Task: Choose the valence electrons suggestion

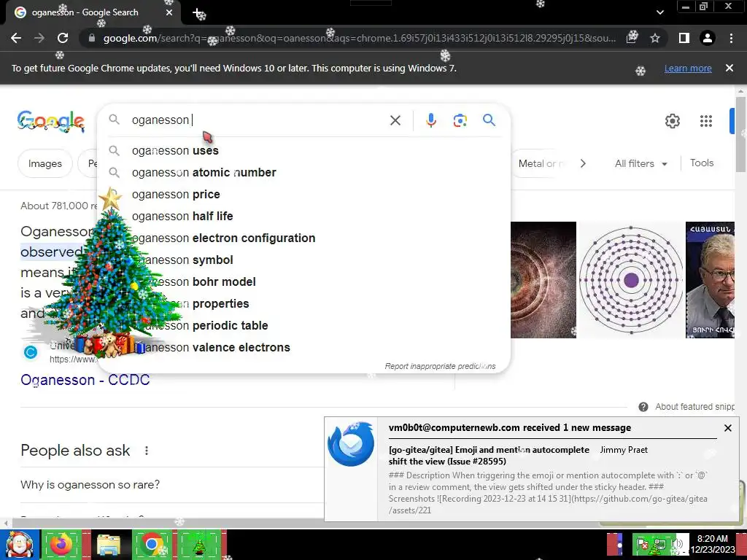Action: click(x=303, y=348)
